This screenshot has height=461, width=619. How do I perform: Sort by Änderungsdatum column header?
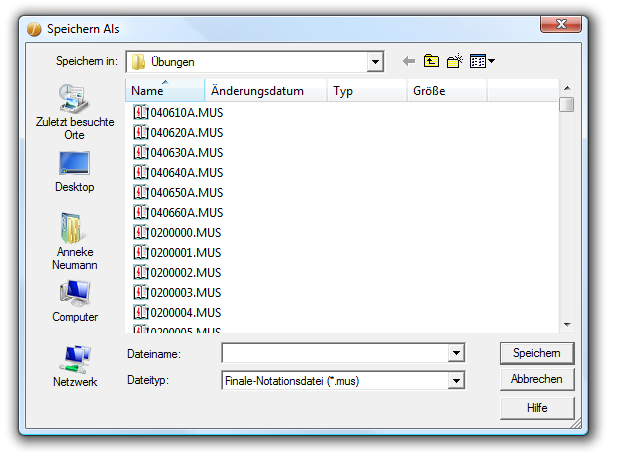click(266, 91)
